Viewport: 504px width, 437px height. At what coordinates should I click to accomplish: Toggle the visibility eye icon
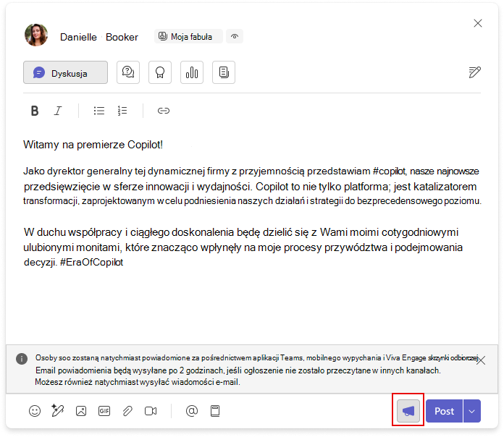point(235,36)
